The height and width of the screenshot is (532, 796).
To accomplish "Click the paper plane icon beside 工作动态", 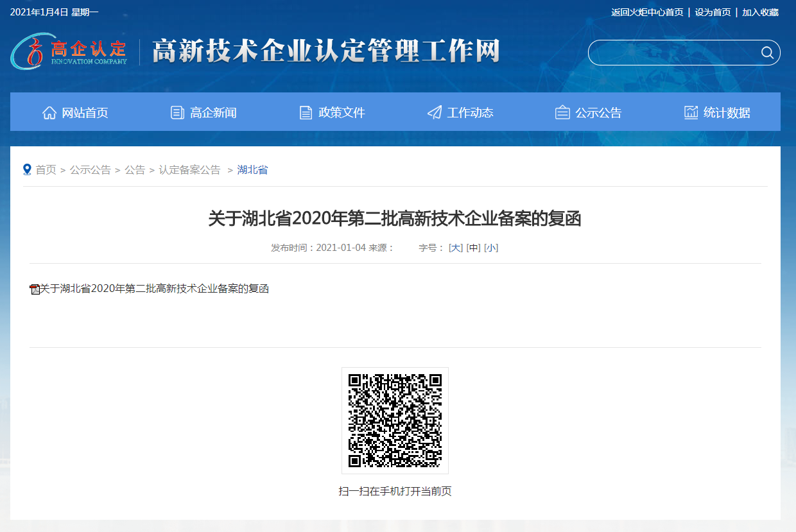I will 435,113.
